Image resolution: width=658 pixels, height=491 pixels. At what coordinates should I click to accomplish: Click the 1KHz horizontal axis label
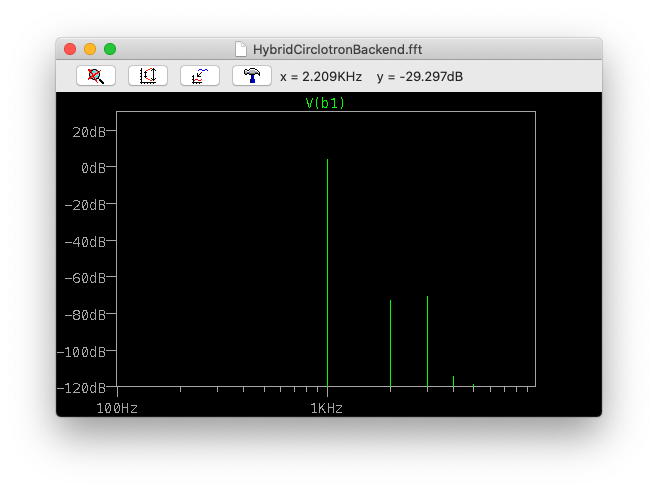click(x=326, y=408)
